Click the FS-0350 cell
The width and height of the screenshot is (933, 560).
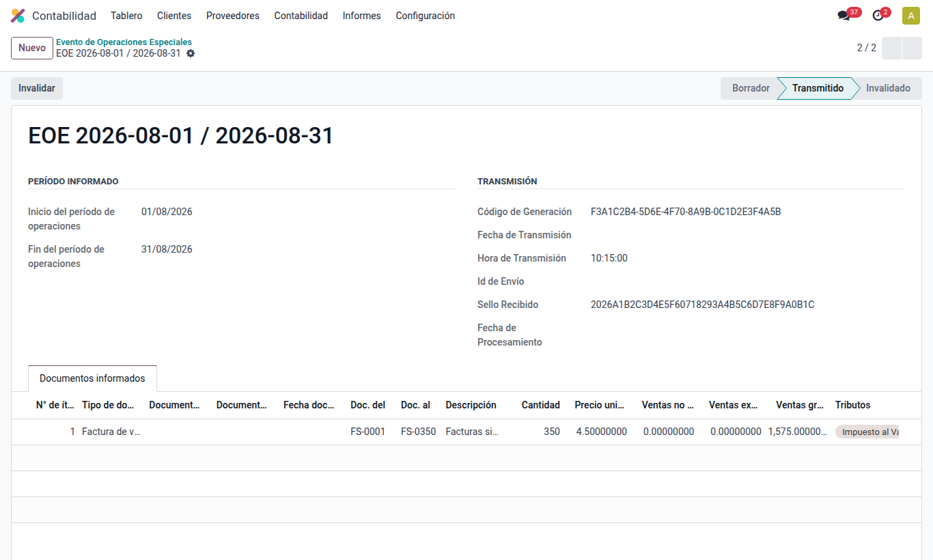click(x=418, y=432)
